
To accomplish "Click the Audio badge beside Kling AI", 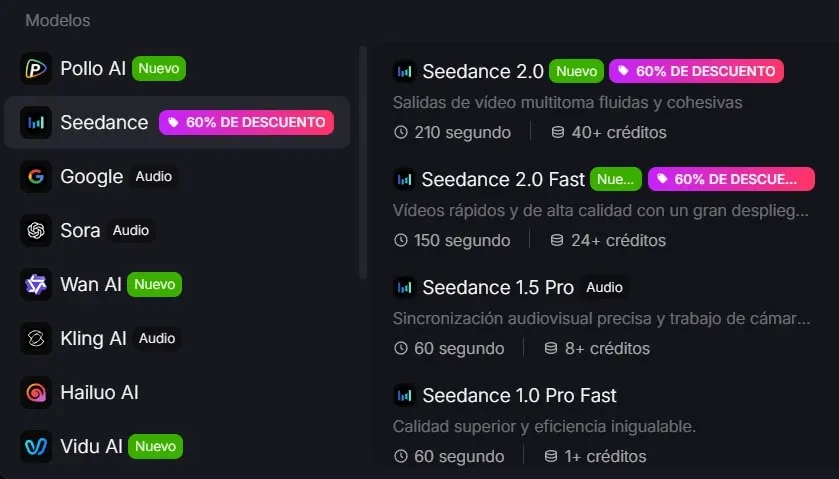I will click(157, 339).
